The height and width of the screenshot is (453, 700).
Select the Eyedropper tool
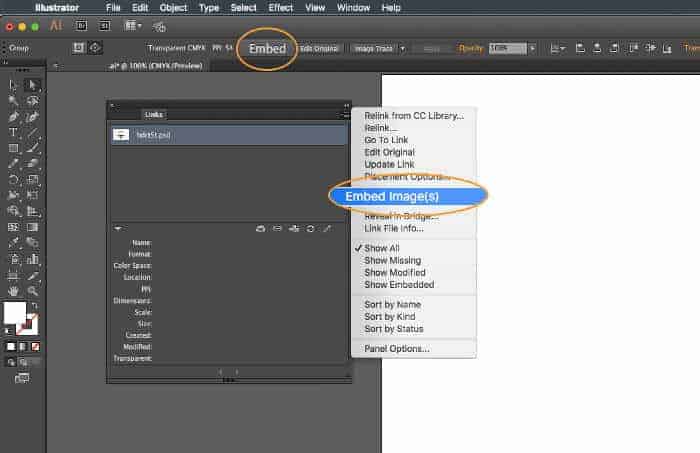pyautogui.click(x=13, y=243)
